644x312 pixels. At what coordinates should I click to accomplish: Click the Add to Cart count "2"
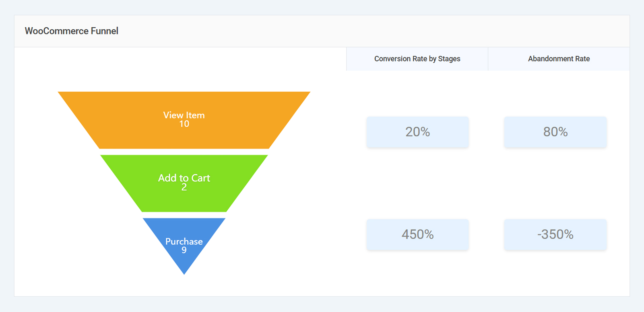184,187
